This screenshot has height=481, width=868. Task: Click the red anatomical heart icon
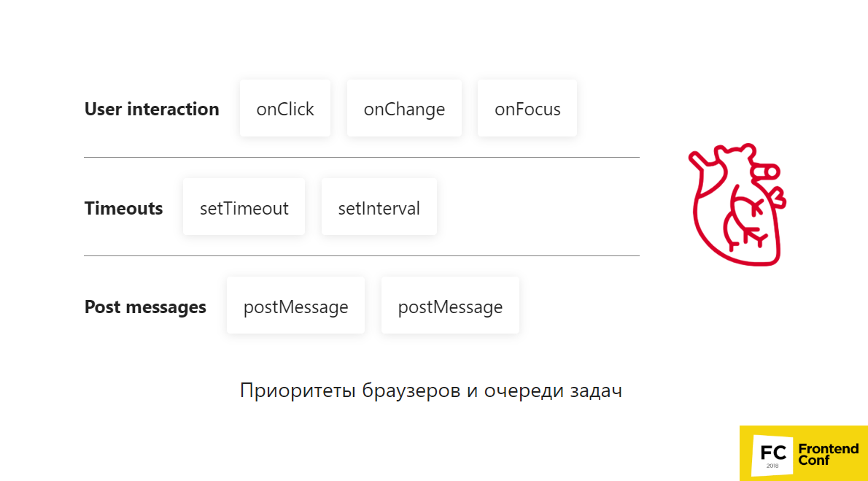coord(737,204)
